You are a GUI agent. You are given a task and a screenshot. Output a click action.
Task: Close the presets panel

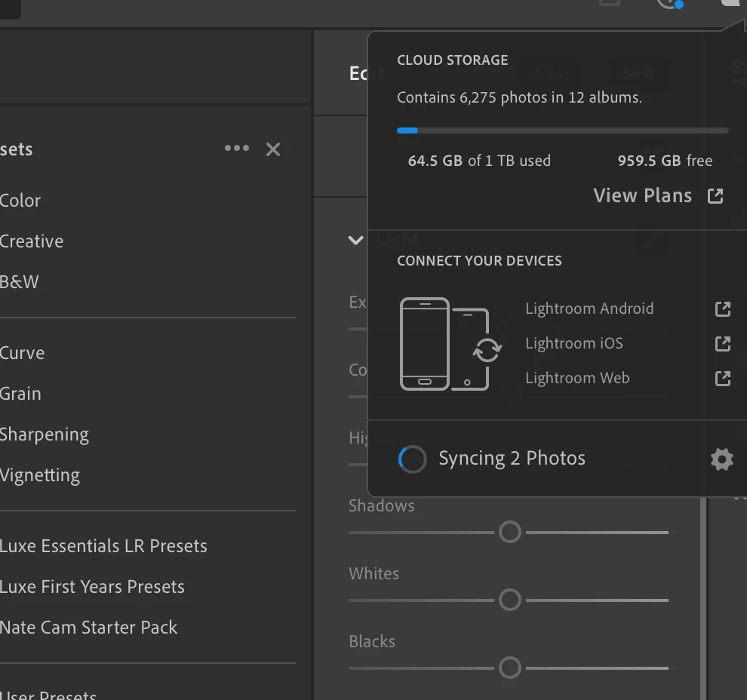tap(273, 149)
